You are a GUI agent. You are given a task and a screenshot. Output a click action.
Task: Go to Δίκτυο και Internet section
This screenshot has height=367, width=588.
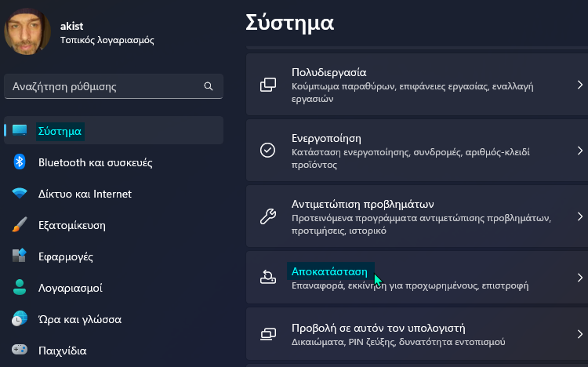(x=85, y=194)
